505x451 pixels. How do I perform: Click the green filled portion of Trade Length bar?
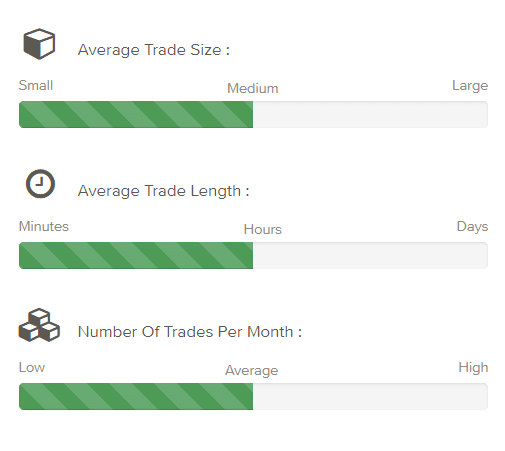coord(136,255)
